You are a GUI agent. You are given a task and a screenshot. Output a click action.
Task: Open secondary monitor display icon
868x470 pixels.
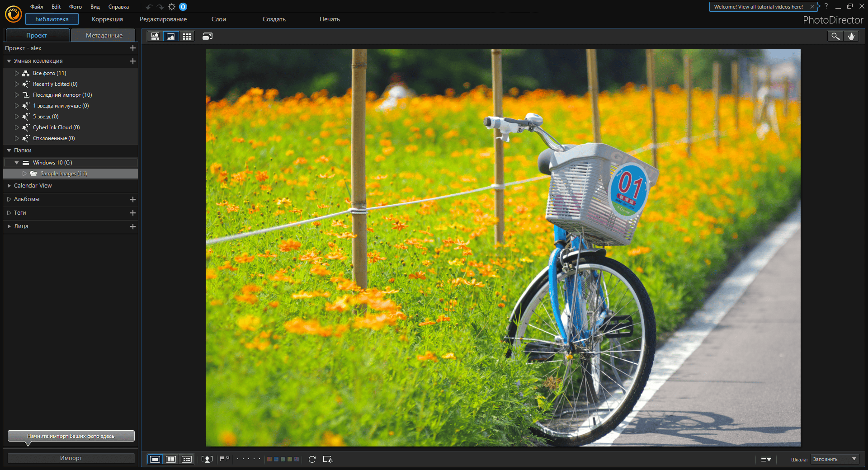point(208,36)
